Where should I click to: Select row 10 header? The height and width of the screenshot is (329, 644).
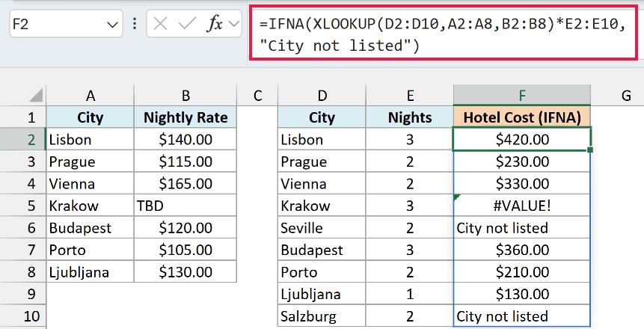(23, 316)
